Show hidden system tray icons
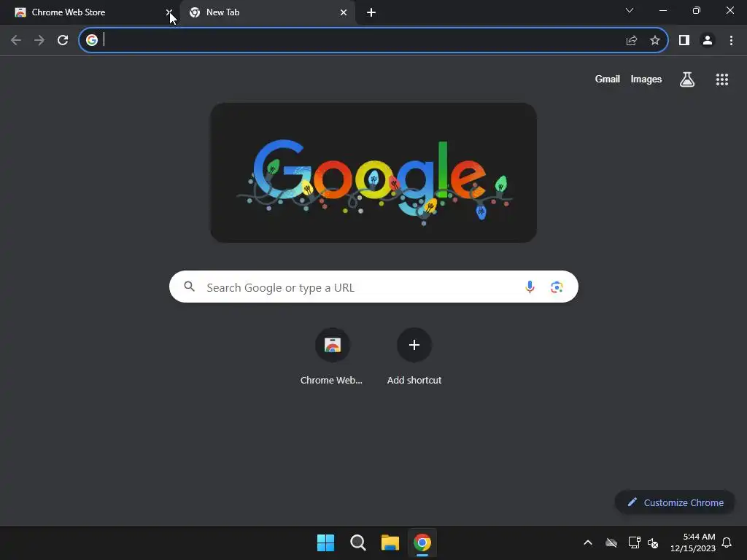The image size is (747, 560). (x=588, y=542)
